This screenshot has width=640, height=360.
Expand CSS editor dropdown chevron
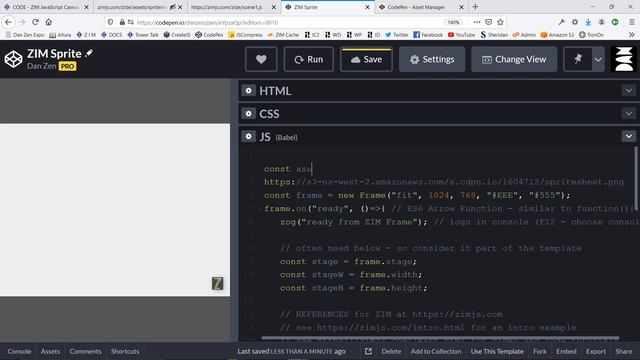(x=629, y=113)
